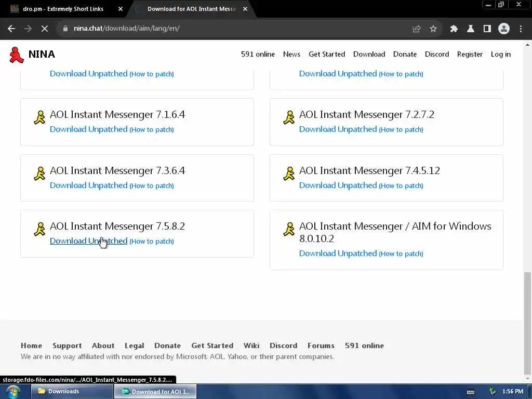
Task: Click Home in the footer
Action: (31, 345)
